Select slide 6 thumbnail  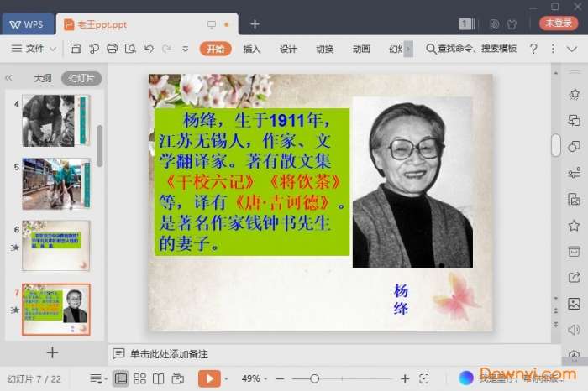pos(56,246)
